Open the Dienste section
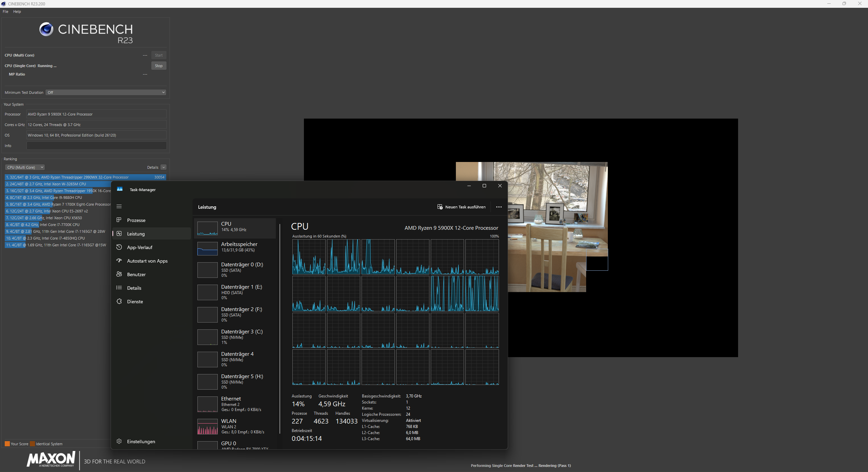868x472 pixels. point(135,301)
